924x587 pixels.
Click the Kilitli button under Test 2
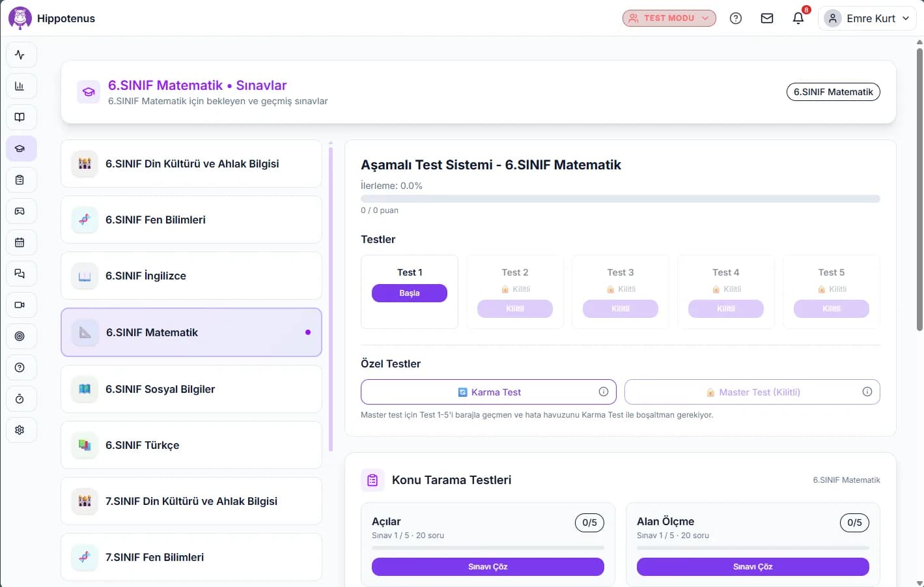point(515,309)
